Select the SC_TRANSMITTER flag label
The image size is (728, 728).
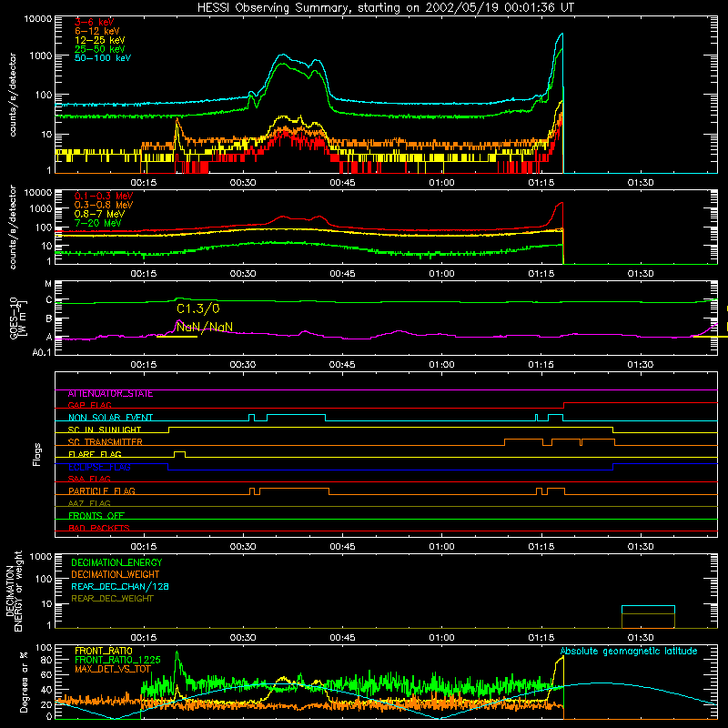coord(106,442)
